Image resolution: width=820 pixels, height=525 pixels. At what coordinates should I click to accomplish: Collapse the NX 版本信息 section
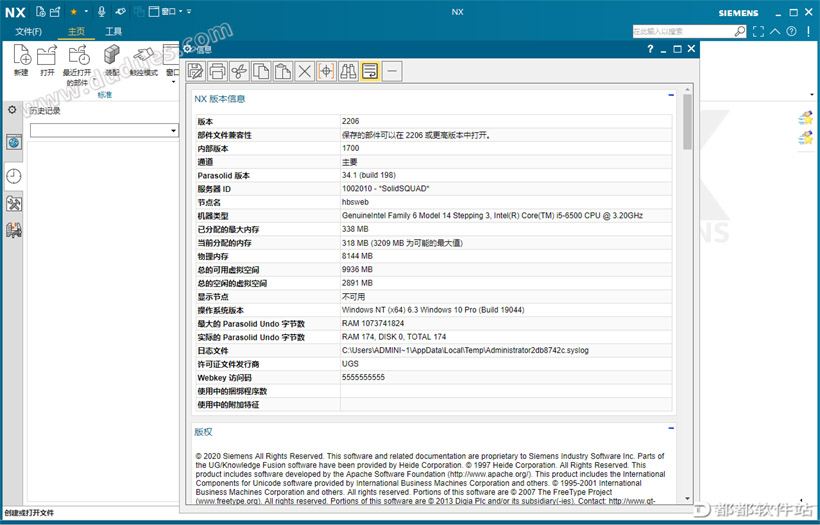671,95
